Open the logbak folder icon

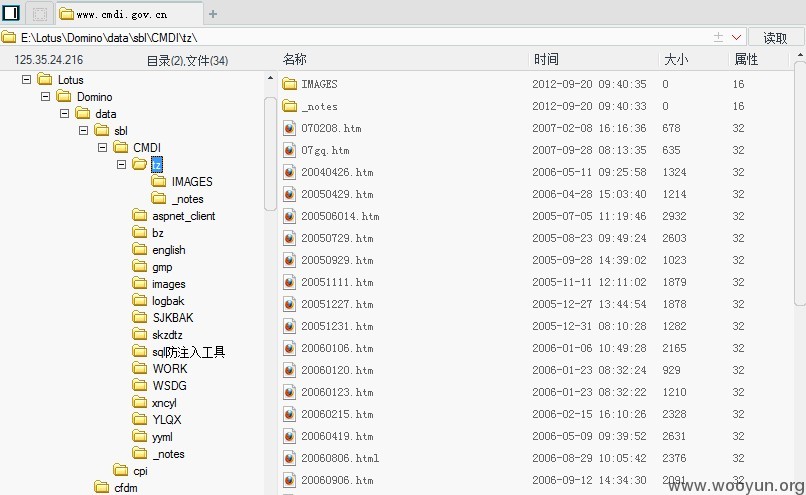139,300
